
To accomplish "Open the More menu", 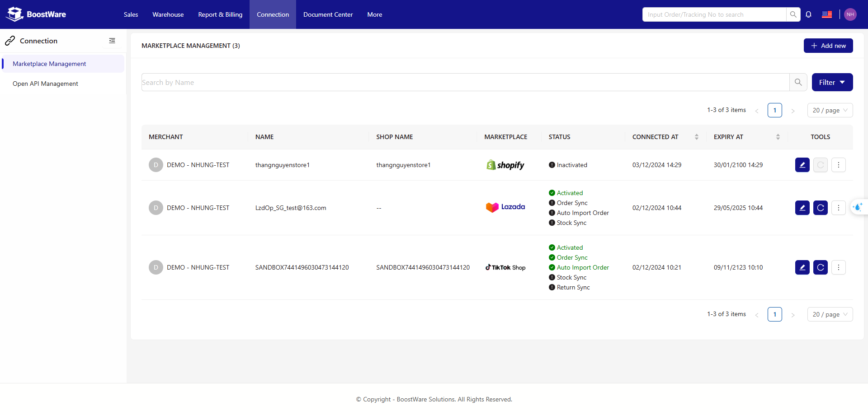I will coord(375,14).
